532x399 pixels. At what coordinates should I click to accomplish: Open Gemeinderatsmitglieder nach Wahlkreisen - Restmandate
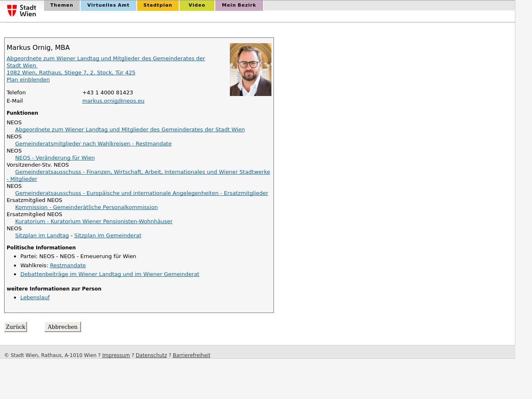click(x=93, y=143)
